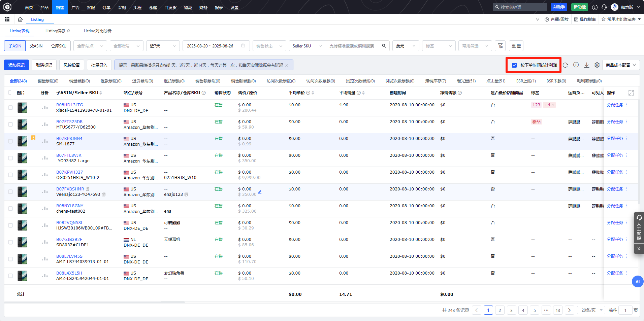Click the filter funnel icon

click(x=500, y=46)
